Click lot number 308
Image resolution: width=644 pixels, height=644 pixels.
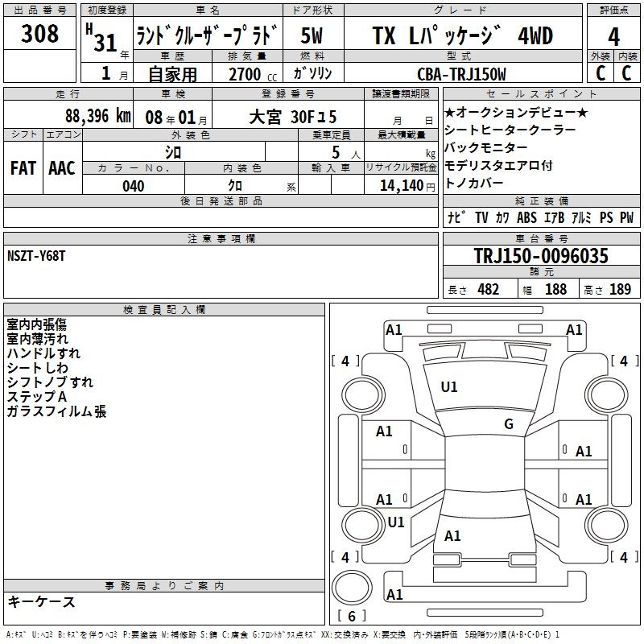(39, 34)
